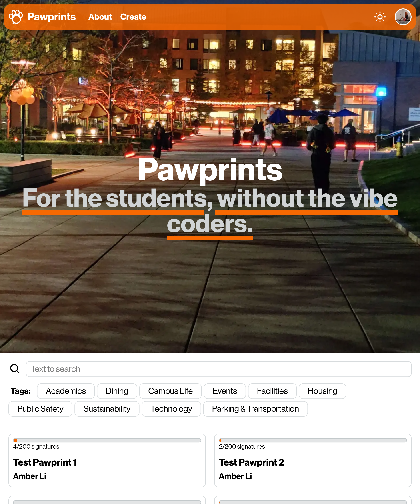Toggle the sun light-mode theme icon
This screenshot has width=420, height=504.
click(380, 17)
